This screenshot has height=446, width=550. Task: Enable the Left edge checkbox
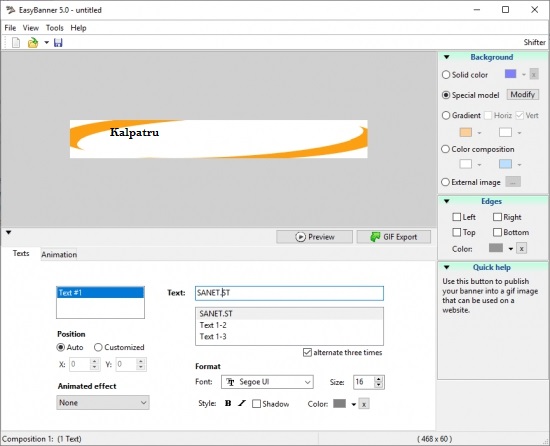pos(457,217)
